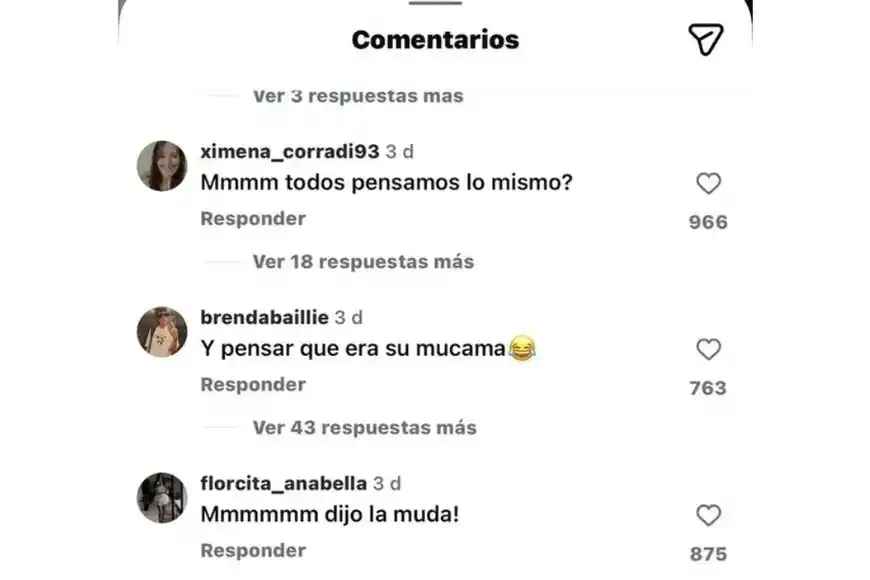Tap the laughing emoji in brendabaillie's comment
This screenshot has width=870, height=580.
coord(524,348)
